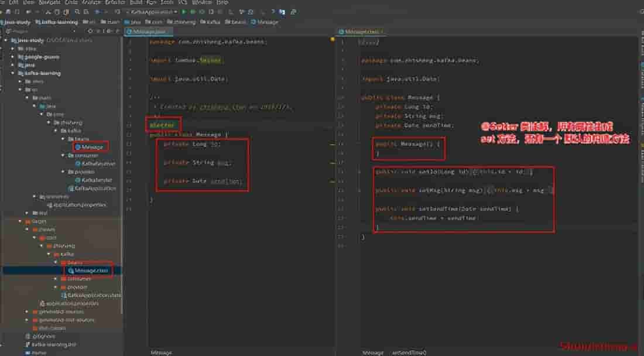Open the KafkaApplication run configuration dropdown
The width and height of the screenshot is (644, 356).
[x=151, y=12]
